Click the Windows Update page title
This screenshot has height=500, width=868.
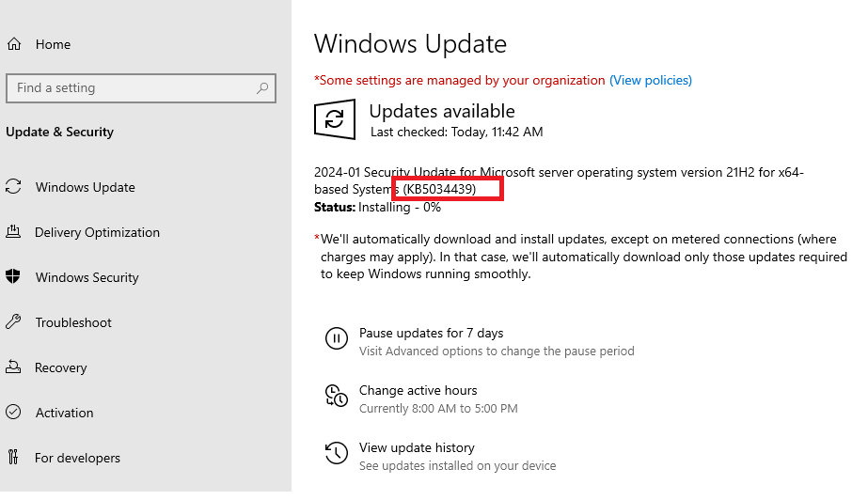tap(410, 43)
